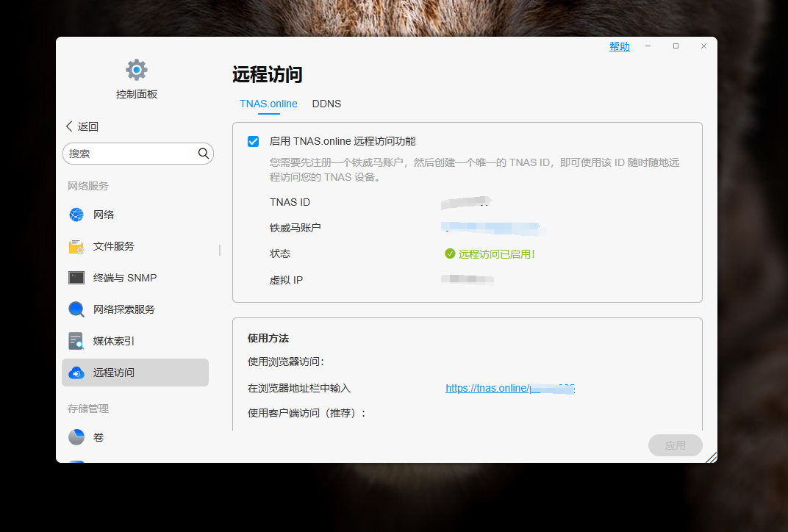Click the 返回 back label
788x532 pixels.
[88, 126]
